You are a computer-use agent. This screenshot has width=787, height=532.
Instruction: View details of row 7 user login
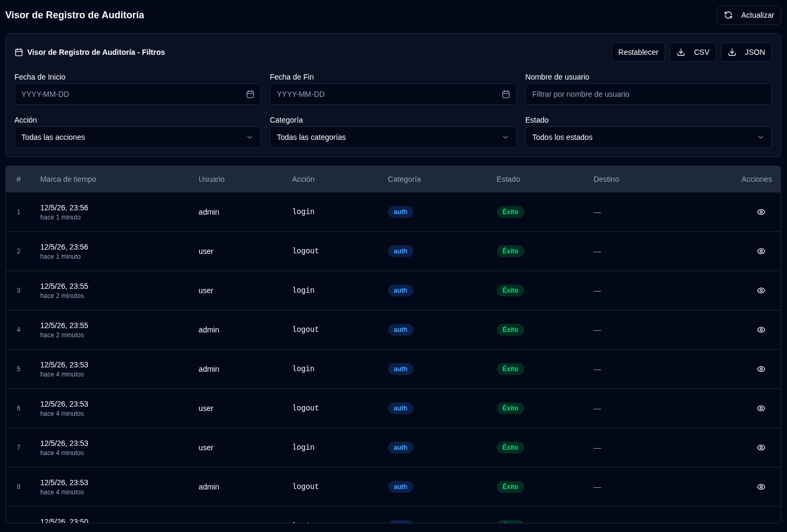761,448
